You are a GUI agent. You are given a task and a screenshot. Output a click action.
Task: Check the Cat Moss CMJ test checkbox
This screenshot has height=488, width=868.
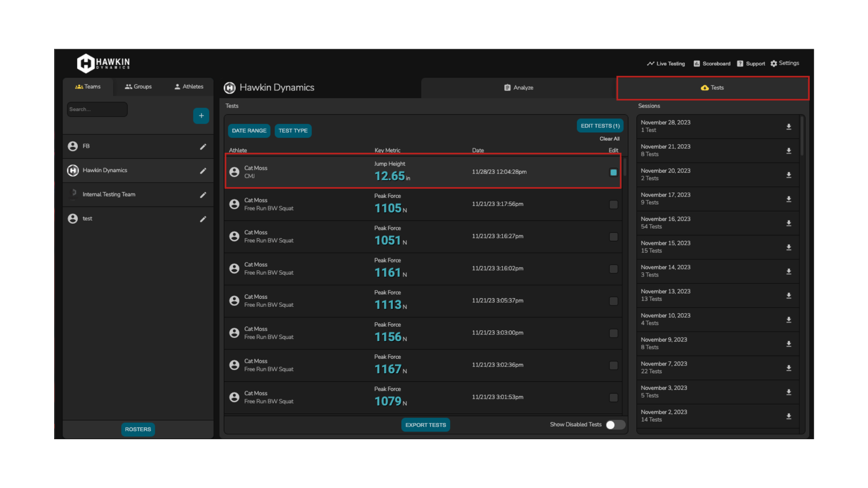click(x=613, y=172)
